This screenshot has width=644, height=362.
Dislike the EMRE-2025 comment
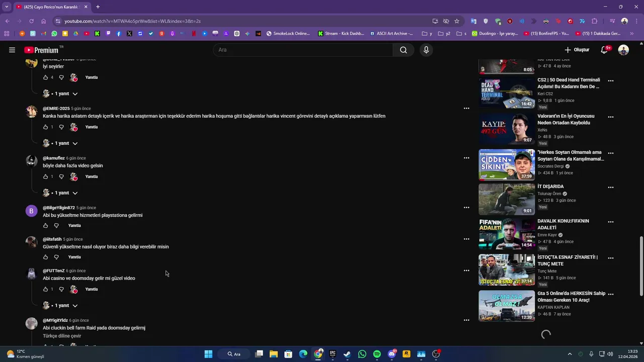coord(61,127)
